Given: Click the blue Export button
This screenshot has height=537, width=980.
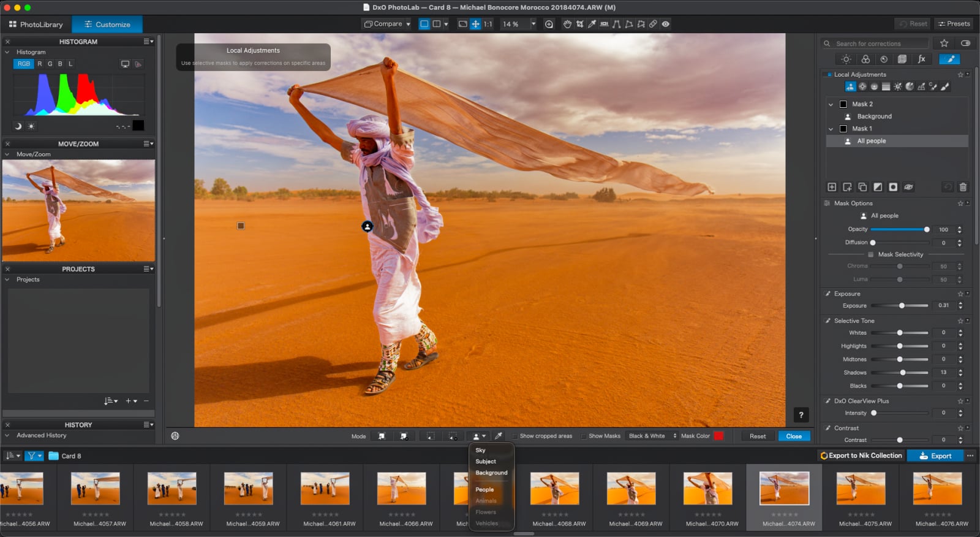Looking at the screenshot, I should click(x=935, y=455).
